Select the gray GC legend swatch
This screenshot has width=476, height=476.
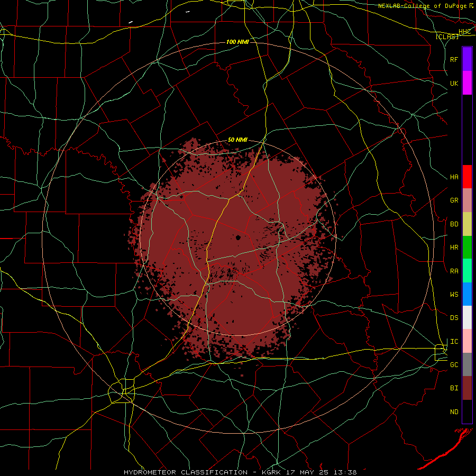(x=467, y=364)
